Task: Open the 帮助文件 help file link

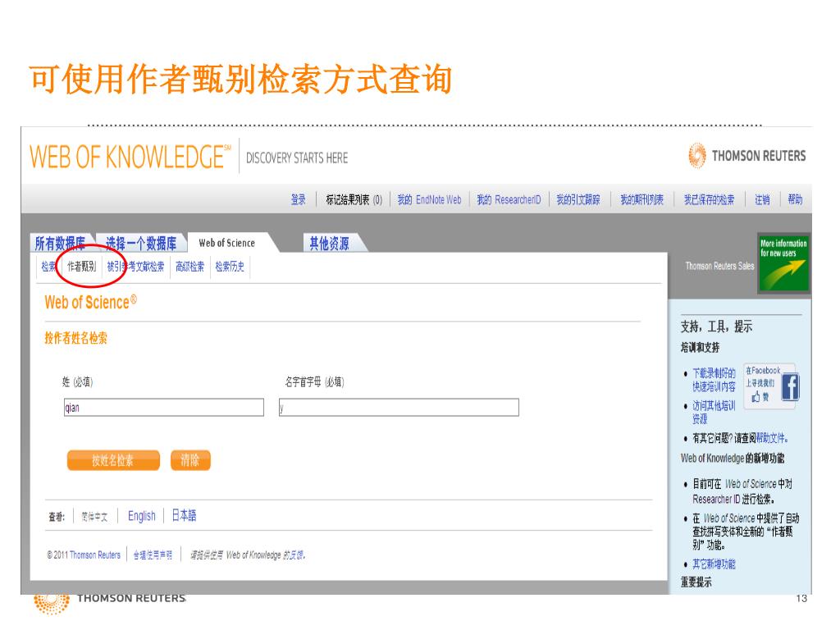Action: click(772, 438)
